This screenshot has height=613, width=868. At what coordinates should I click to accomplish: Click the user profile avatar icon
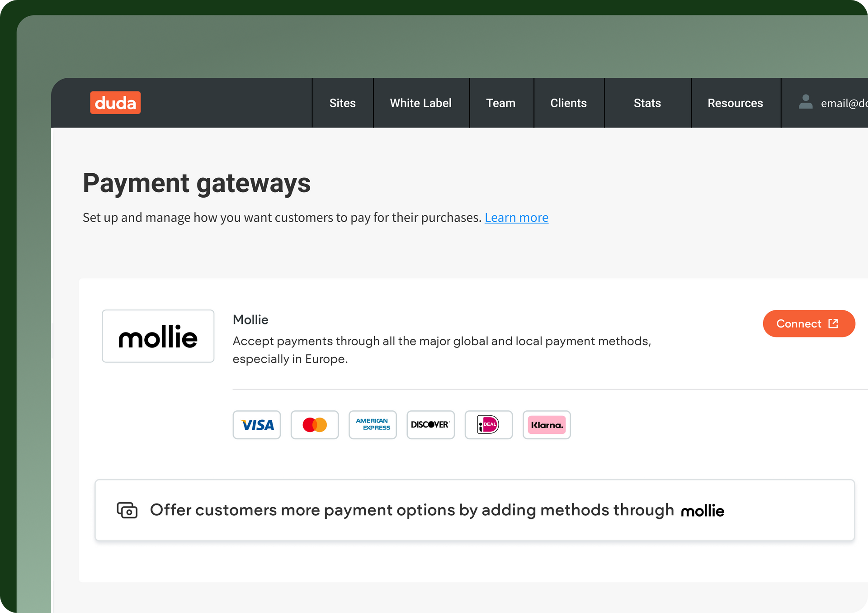(x=806, y=102)
